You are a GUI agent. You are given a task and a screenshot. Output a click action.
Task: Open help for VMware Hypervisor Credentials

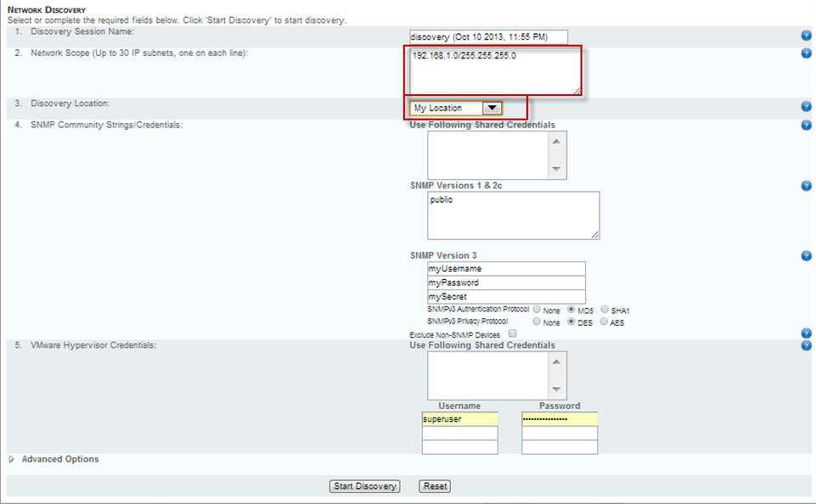click(x=806, y=345)
